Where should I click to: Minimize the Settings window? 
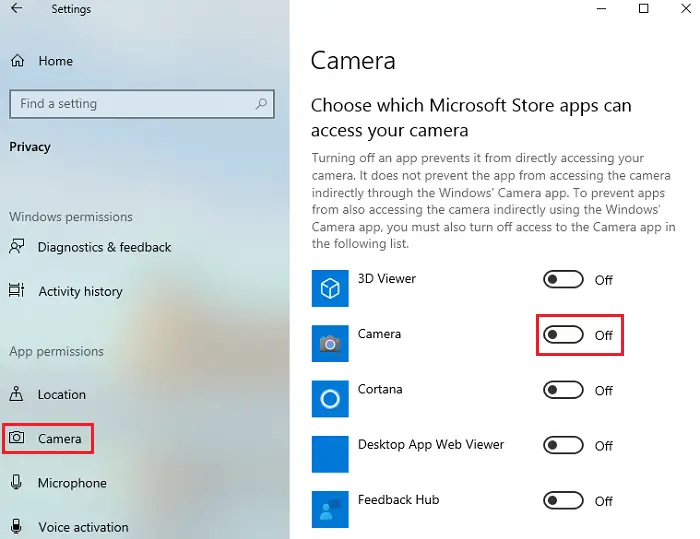pyautogui.click(x=601, y=8)
